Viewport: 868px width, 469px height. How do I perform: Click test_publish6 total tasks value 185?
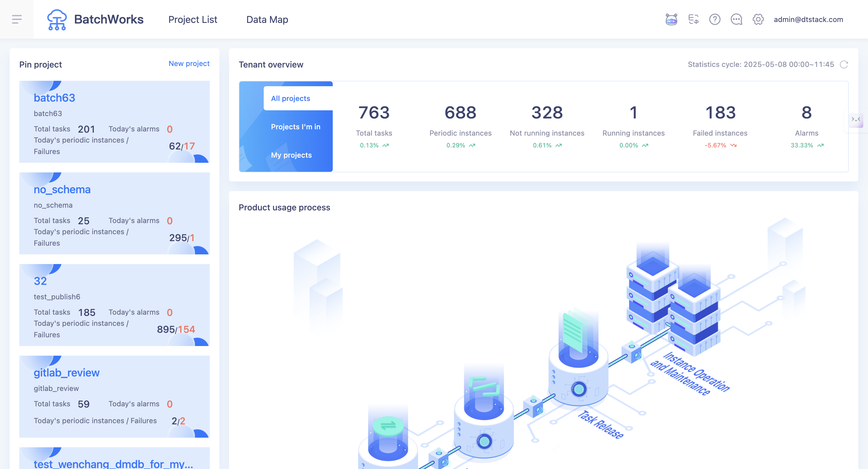click(x=86, y=312)
